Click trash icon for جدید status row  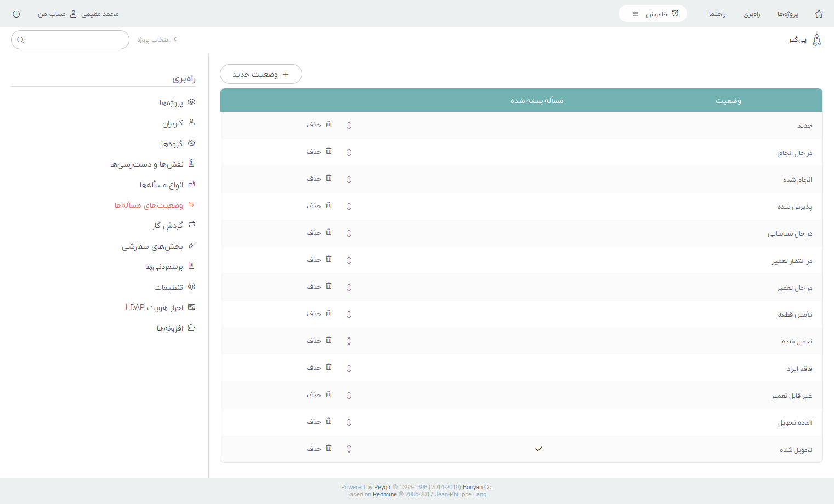click(x=328, y=124)
